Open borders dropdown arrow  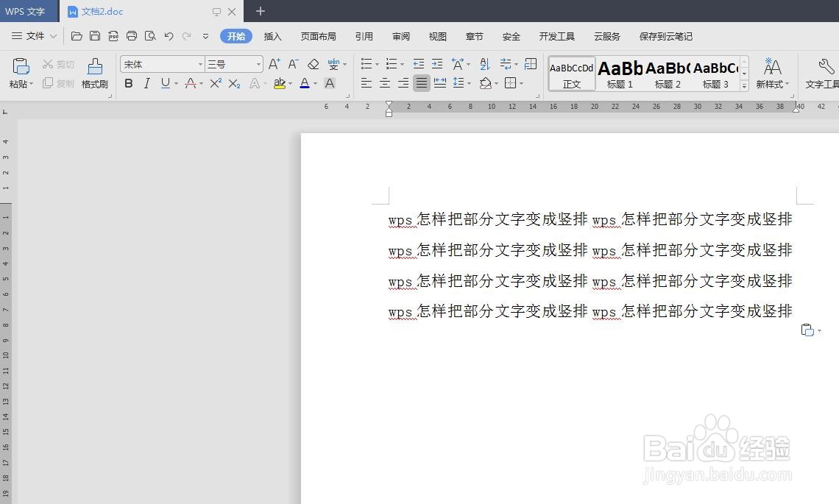click(x=521, y=83)
